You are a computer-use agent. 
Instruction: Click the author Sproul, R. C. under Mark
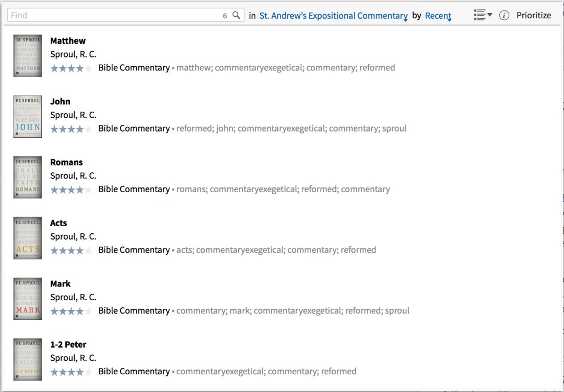pos(74,298)
